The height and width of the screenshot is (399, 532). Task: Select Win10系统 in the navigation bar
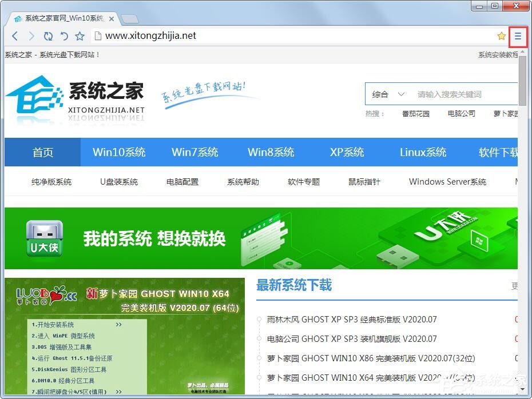tap(119, 152)
